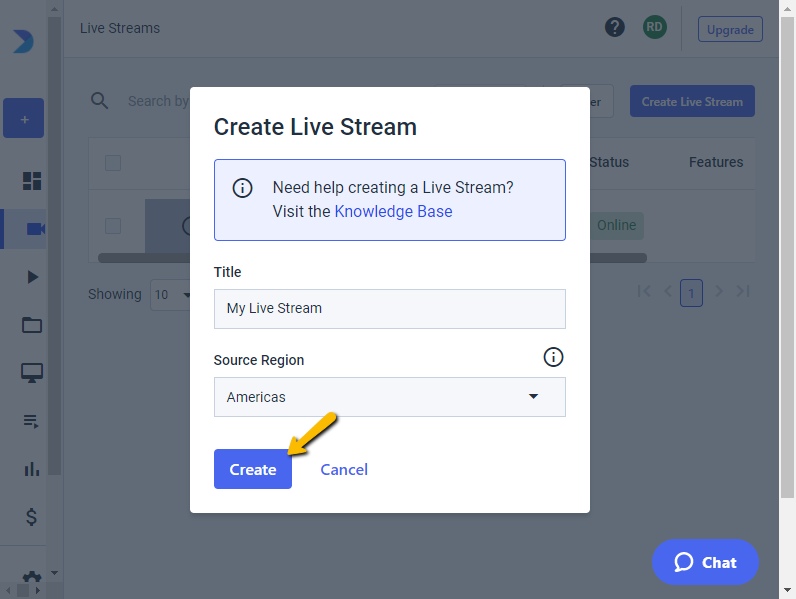The height and width of the screenshot is (599, 796).
Task: Go to the first page pagination icon
Action: [x=644, y=291]
